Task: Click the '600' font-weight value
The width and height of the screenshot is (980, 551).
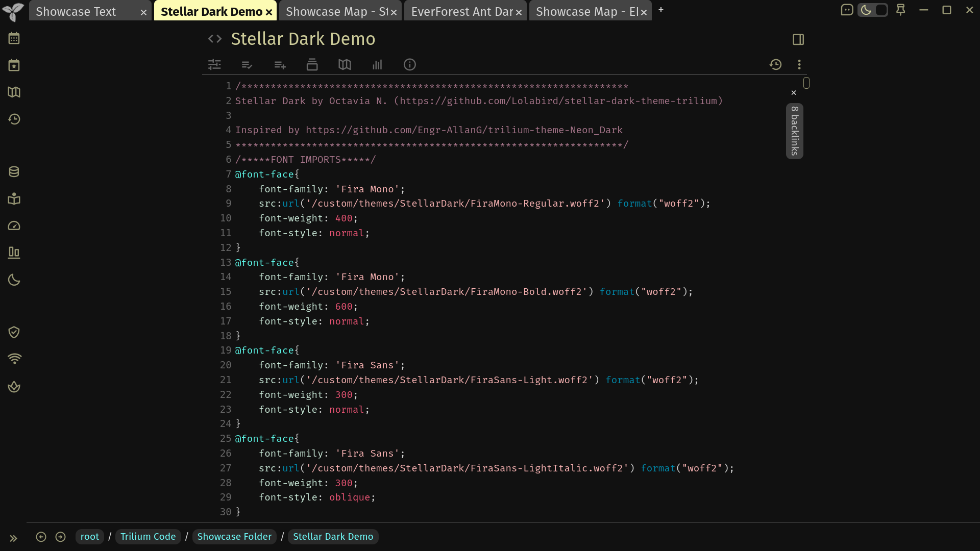Action: pos(344,307)
